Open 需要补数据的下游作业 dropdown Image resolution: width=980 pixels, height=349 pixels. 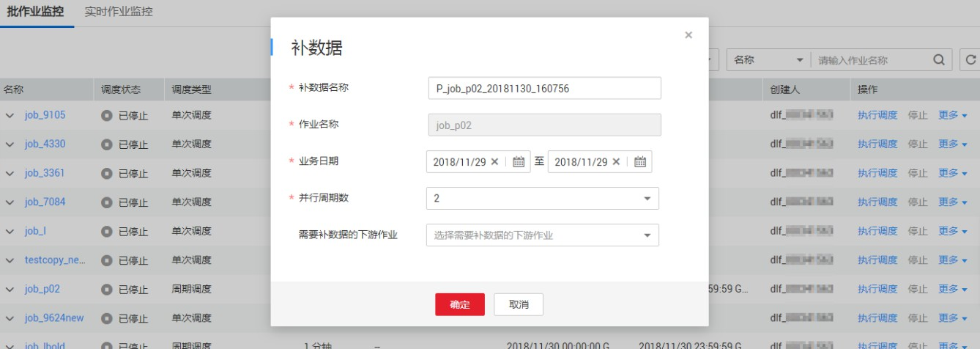click(x=543, y=235)
